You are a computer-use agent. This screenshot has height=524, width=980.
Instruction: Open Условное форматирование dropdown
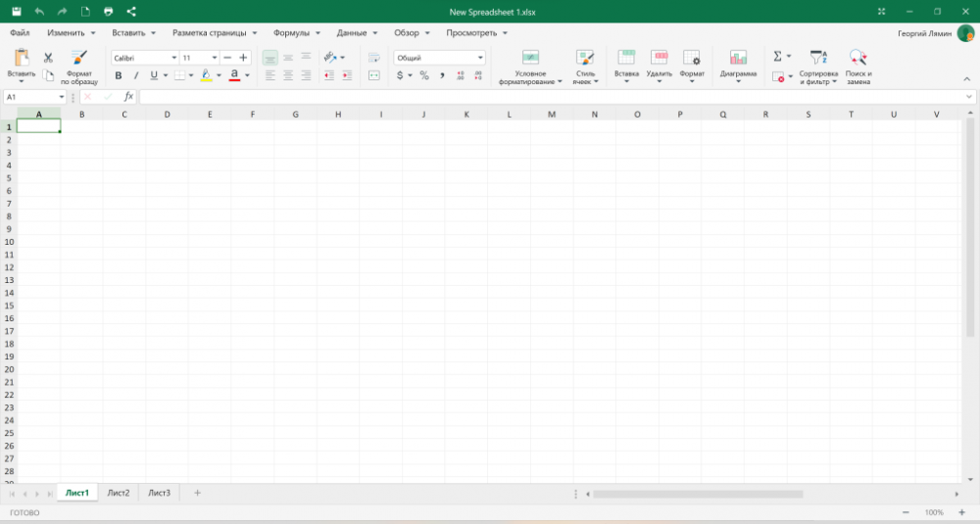530,67
